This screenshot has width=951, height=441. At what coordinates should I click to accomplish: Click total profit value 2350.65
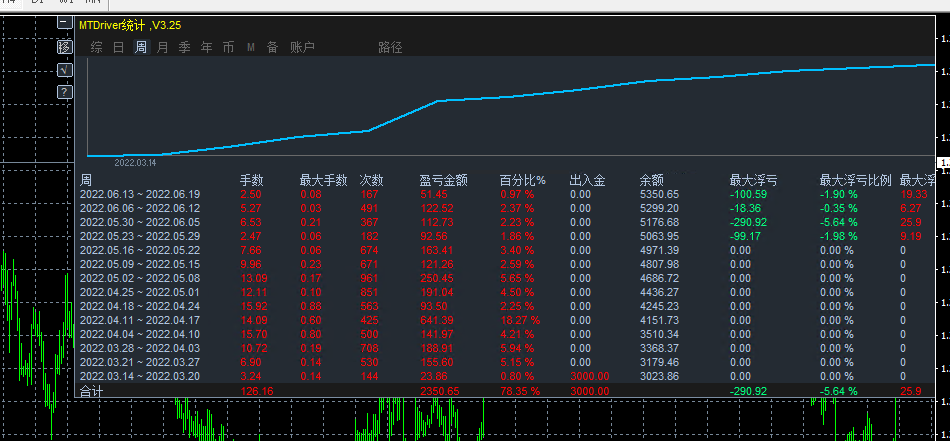tap(440, 391)
